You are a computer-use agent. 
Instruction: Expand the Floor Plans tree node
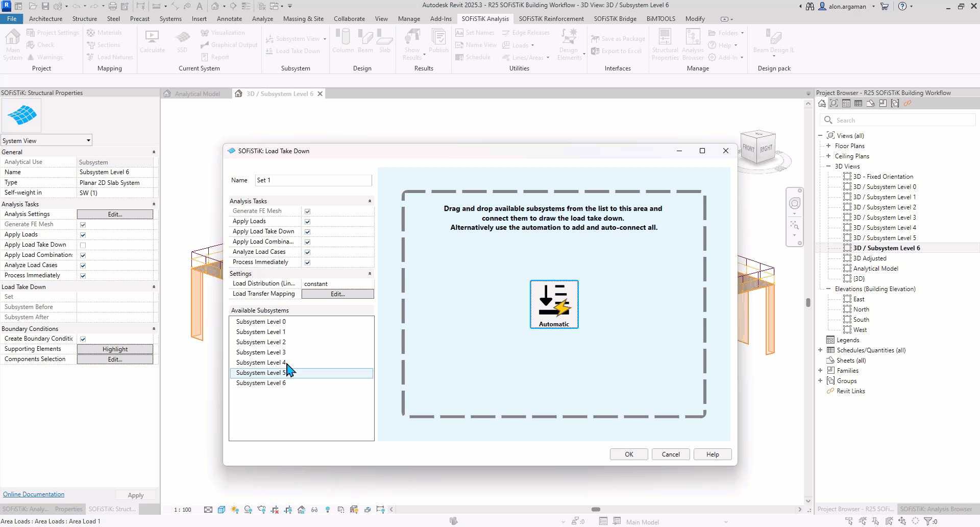(828, 146)
